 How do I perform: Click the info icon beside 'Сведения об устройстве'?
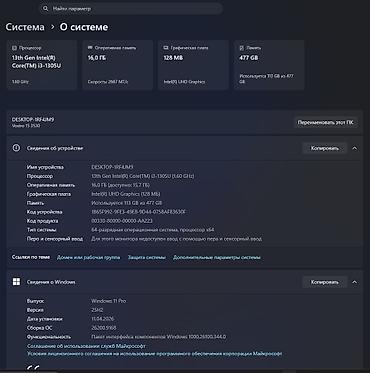coord(16,148)
